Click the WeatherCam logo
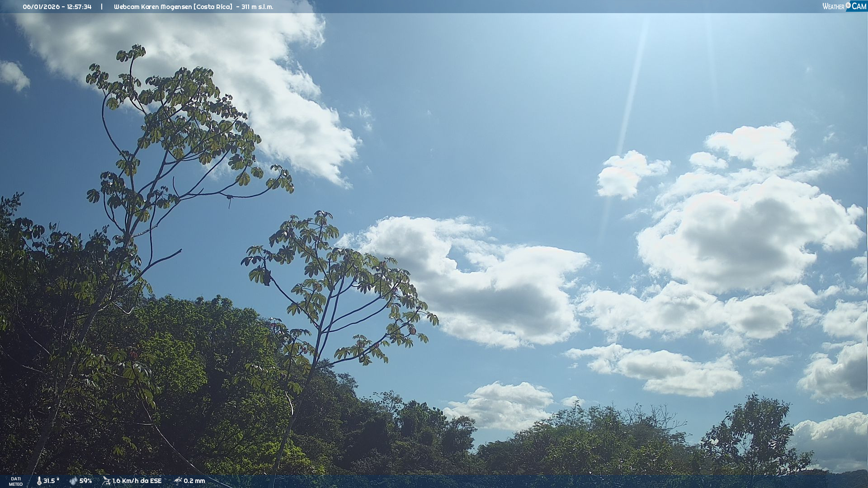868x488 pixels. (x=844, y=6)
